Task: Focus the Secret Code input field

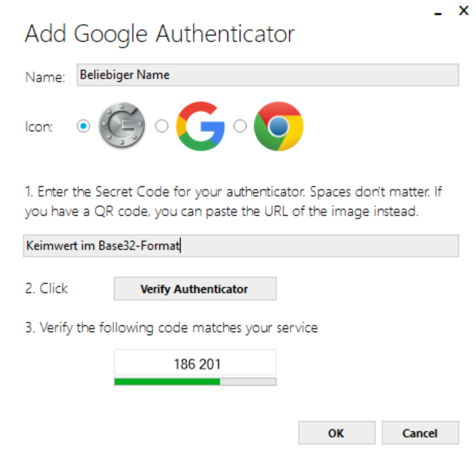Action: [240, 245]
